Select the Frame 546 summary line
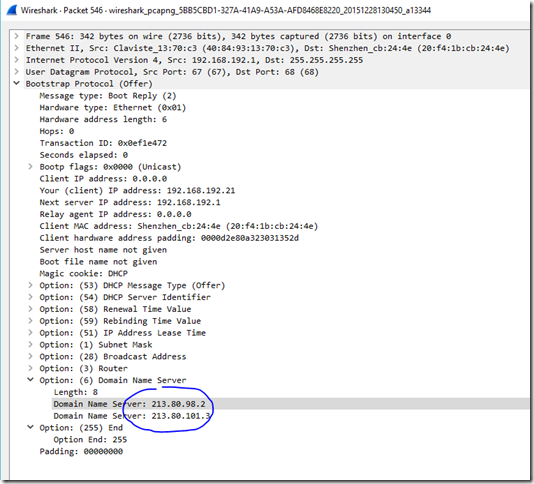 [239, 36]
